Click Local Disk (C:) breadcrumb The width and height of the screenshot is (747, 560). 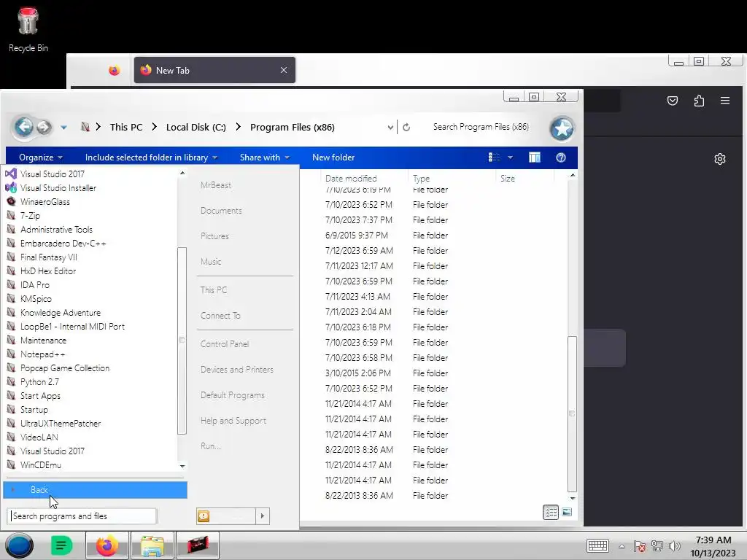pyautogui.click(x=196, y=127)
